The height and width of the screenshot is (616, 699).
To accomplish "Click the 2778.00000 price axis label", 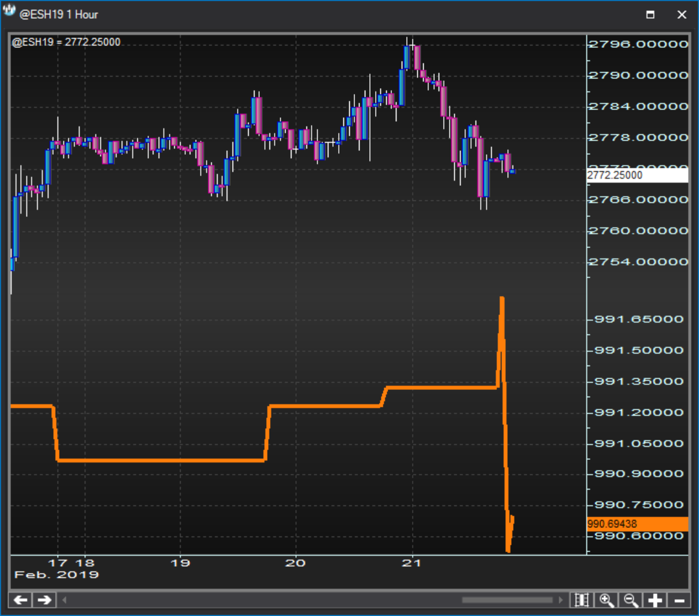I will (638, 138).
